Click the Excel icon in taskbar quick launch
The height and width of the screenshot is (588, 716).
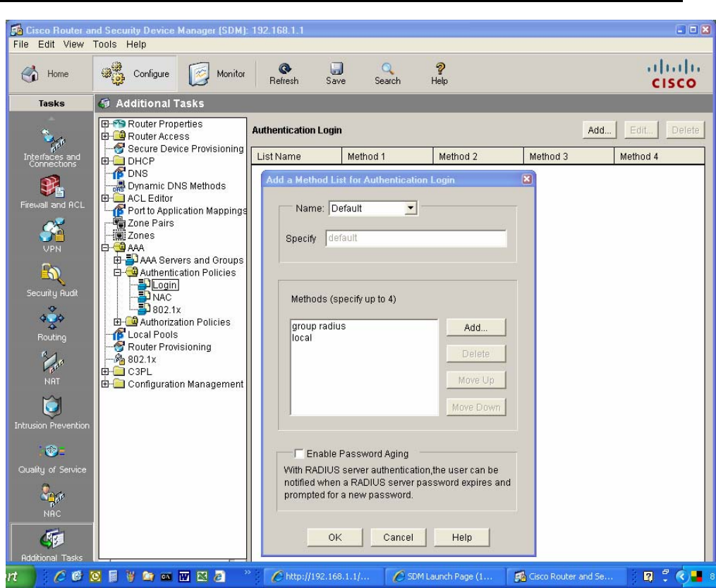(202, 577)
